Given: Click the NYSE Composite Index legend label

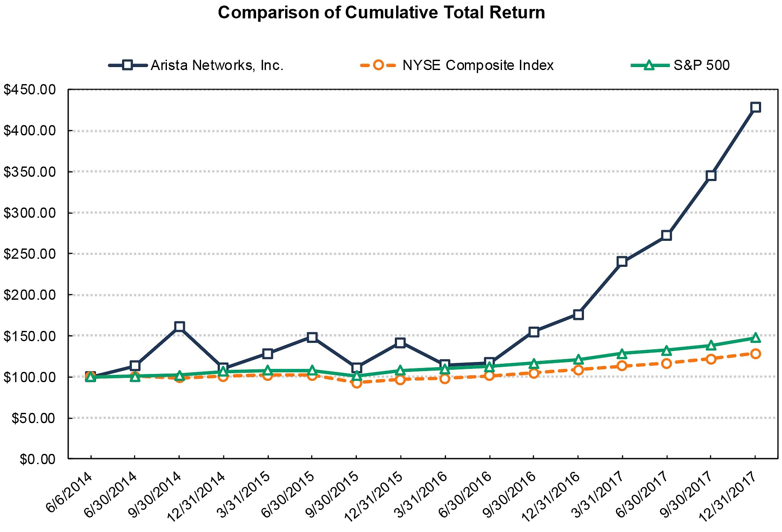Looking at the screenshot, I should pyautogui.click(x=478, y=65).
